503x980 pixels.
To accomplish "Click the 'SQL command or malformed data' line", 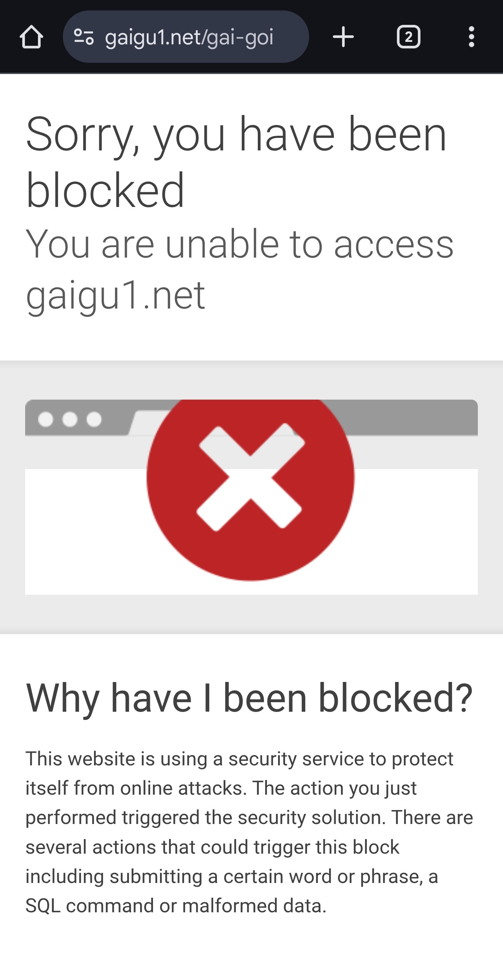I will (x=176, y=906).
